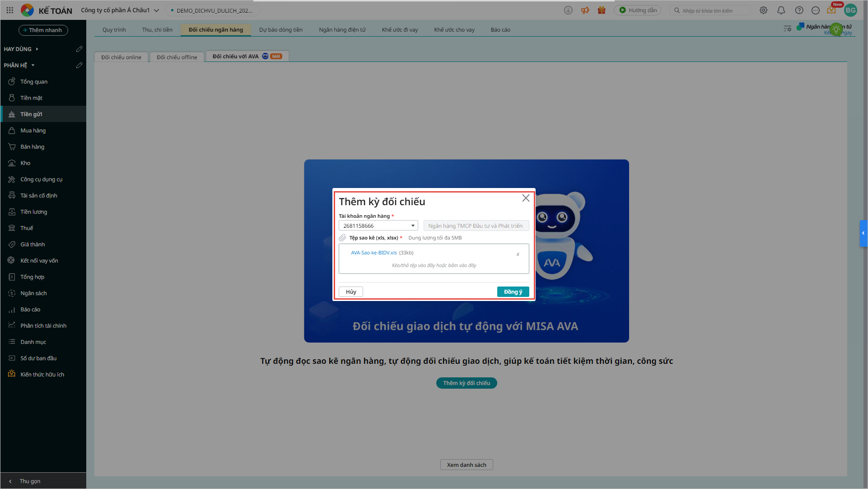Click the green lightbulb tip icon
This screenshot has height=489, width=868.
coord(836,29)
